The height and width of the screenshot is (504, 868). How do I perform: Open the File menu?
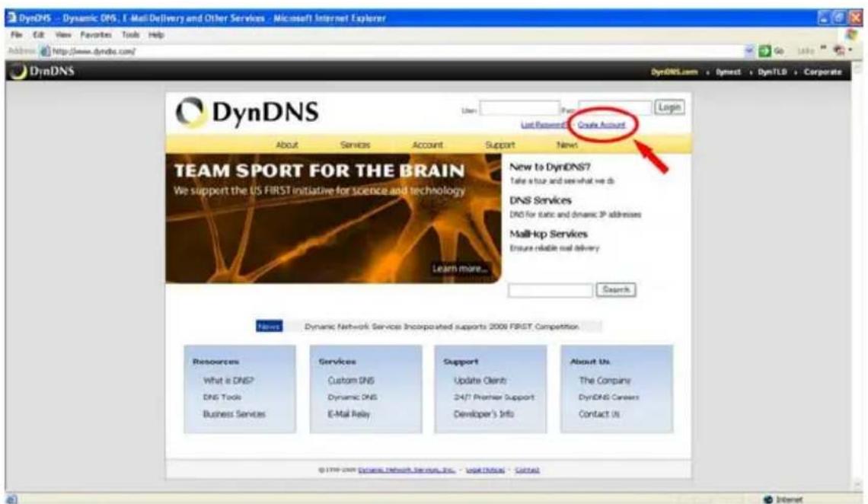tap(17, 35)
